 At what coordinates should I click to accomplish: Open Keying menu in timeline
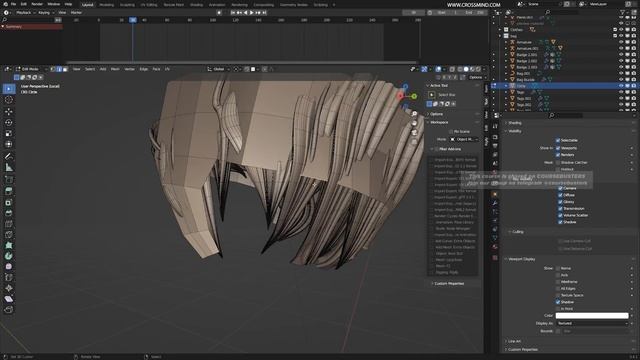(45, 13)
